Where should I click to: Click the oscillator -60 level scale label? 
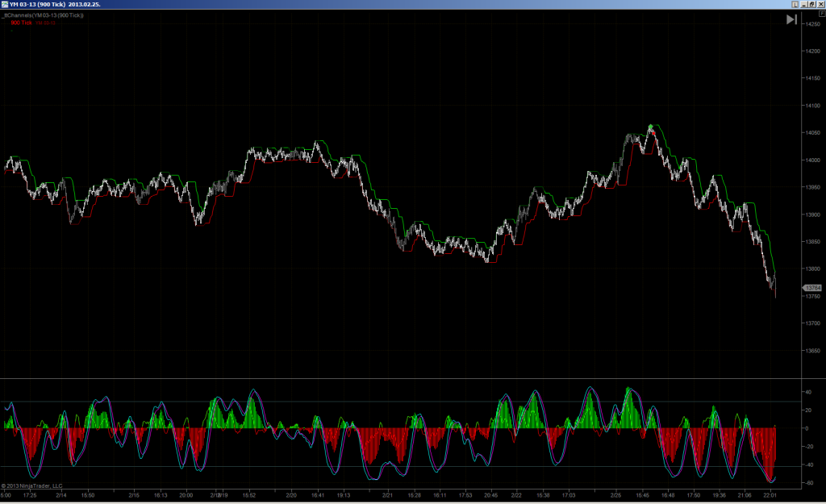[x=808, y=483]
